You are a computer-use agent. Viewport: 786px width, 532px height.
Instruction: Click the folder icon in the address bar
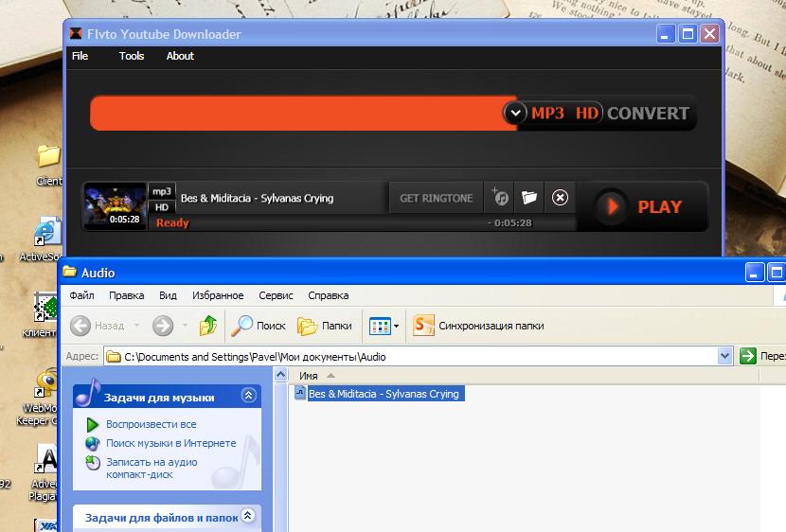114,357
